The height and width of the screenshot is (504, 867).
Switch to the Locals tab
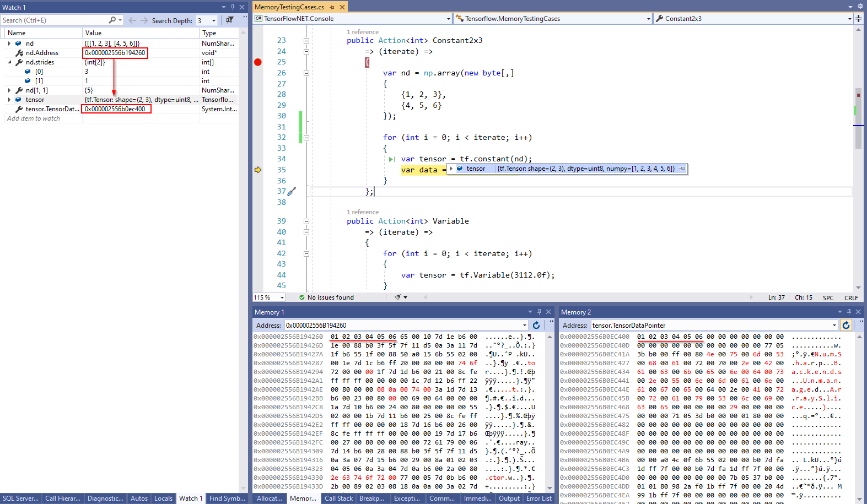pos(163,498)
